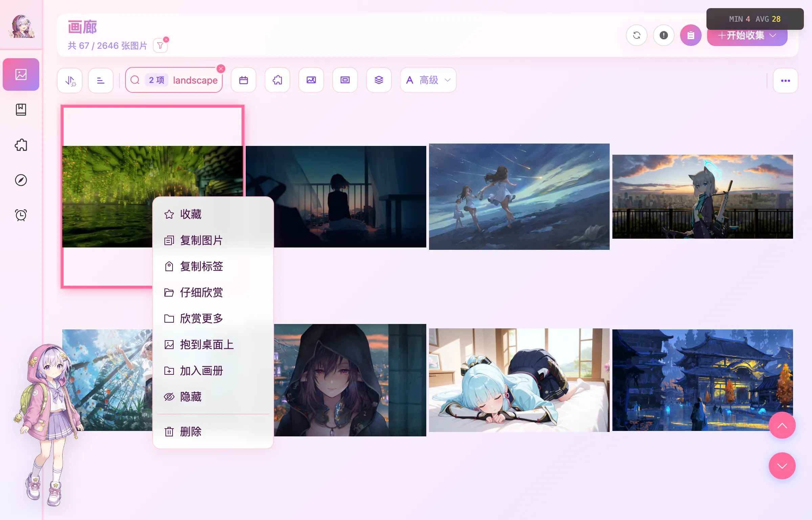Click the round pink up arrow button
Screen dimensions: 812x520
(x=782, y=426)
